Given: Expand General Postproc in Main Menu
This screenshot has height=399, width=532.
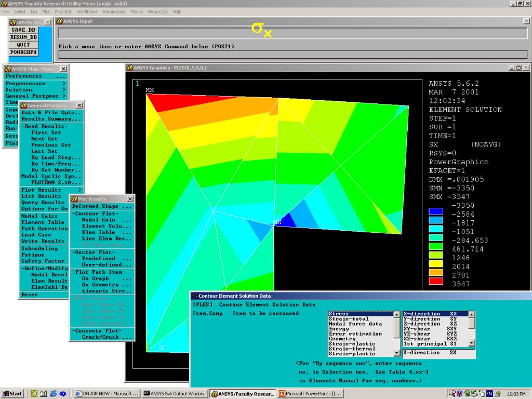Looking at the screenshot, I should tap(36, 96).
